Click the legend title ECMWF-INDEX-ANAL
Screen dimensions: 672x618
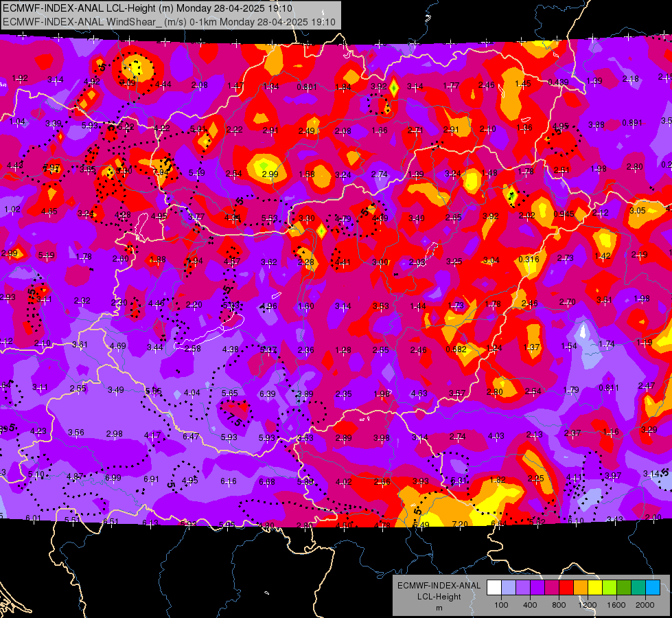[439, 586]
